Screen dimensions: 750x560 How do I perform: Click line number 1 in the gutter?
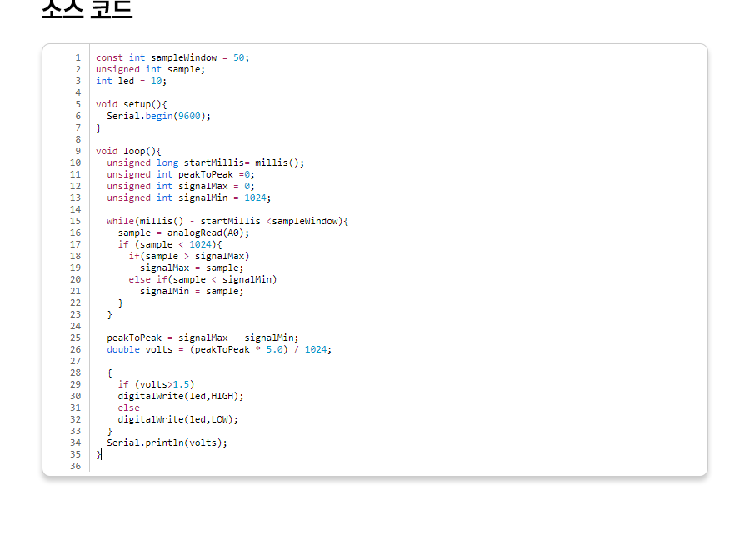pyautogui.click(x=77, y=58)
